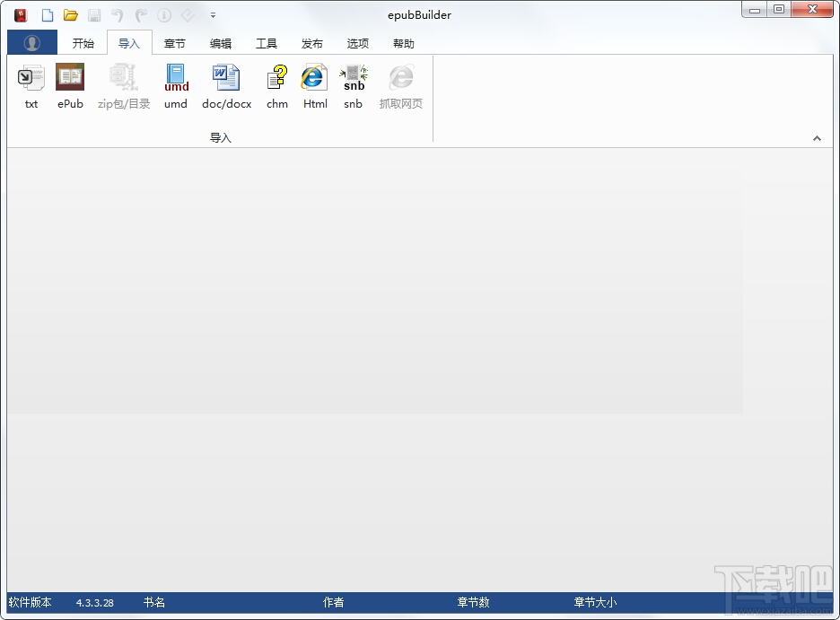Screen dimensions: 840x620
Task: Click the undo arrow icon
Action: click(118, 15)
